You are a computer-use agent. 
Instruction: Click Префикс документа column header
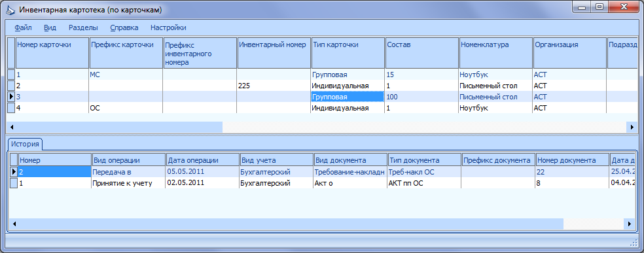[498, 160]
